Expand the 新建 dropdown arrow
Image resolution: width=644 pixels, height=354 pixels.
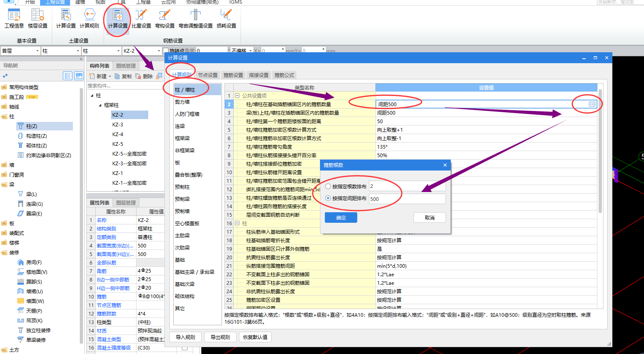[x=110, y=76]
